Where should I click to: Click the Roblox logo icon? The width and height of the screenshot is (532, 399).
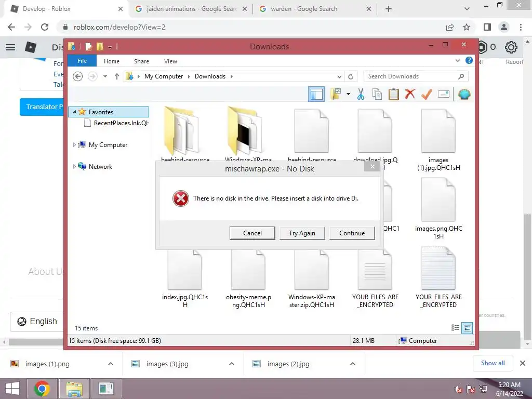tap(31, 47)
